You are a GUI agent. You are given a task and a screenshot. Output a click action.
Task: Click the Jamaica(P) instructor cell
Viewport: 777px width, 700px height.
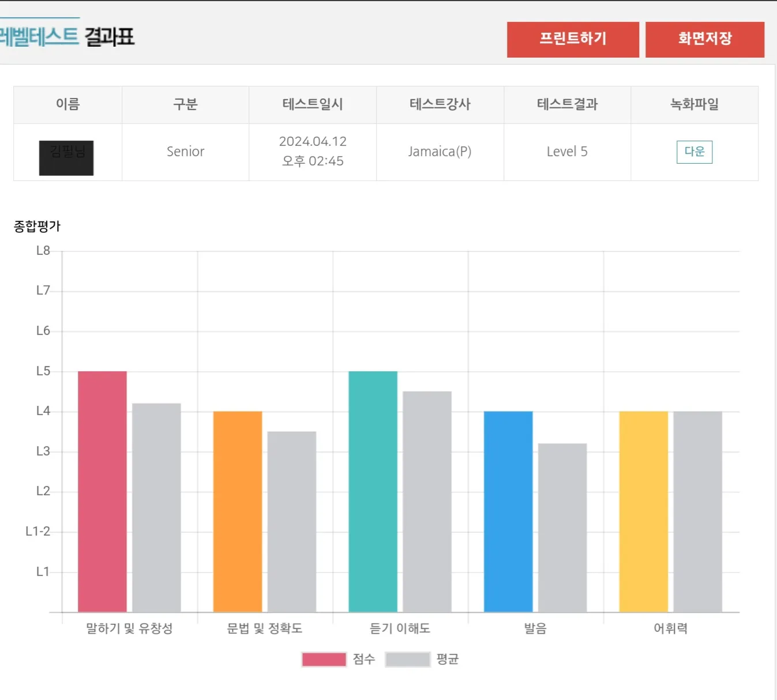(440, 152)
